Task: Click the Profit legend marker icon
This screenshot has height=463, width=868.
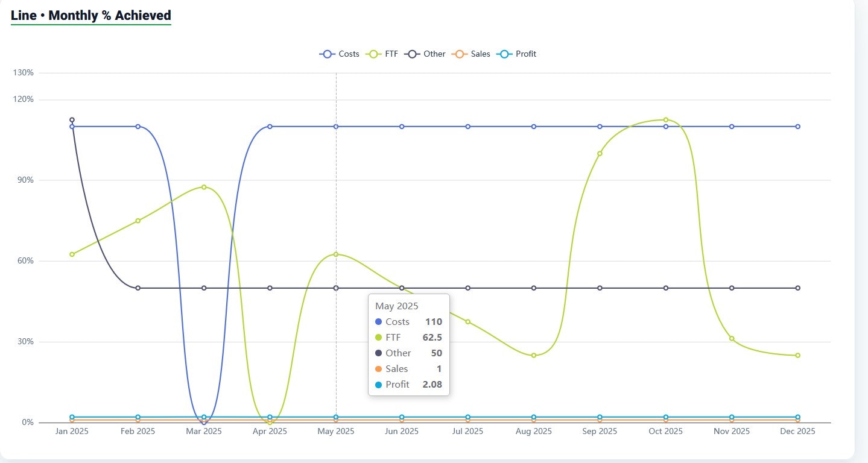Action: [504, 54]
